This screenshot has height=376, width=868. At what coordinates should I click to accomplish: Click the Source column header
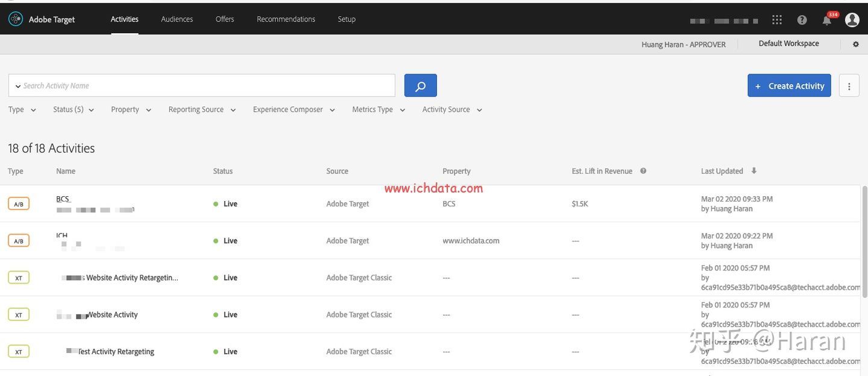[337, 171]
